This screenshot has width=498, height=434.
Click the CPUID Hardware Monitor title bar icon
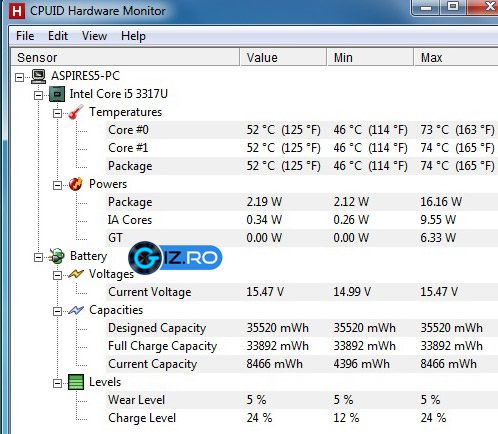pyautogui.click(x=17, y=11)
